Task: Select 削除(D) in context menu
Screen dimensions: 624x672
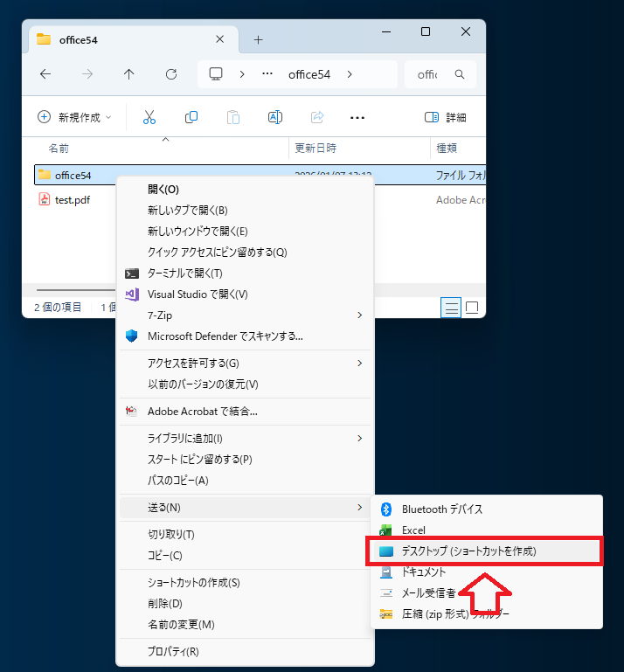Action: 245,603
